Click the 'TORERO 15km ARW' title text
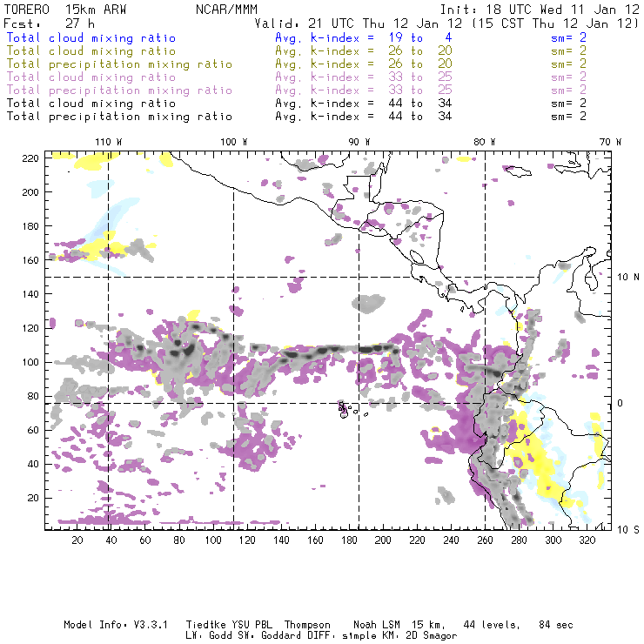This screenshot has height=644, width=644. pos(65,10)
